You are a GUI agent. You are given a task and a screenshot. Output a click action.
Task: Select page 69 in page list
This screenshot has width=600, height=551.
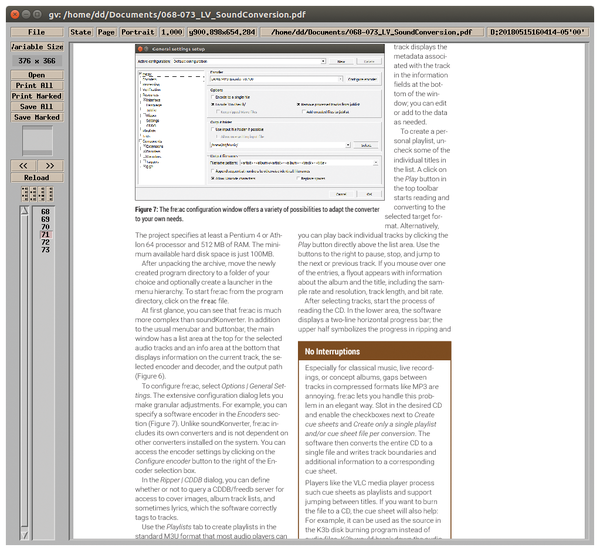(x=45, y=219)
